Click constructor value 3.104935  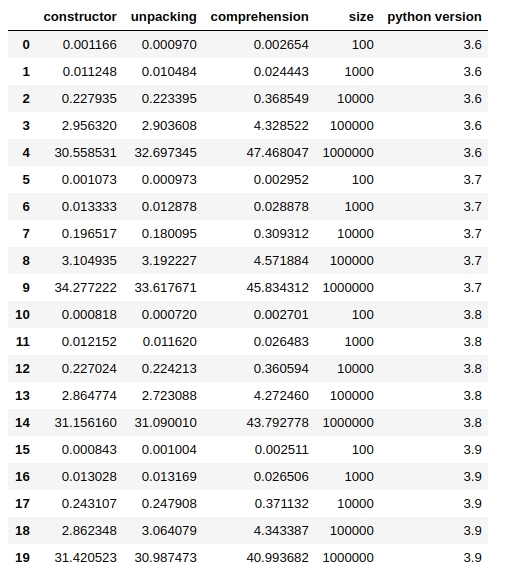pos(89,261)
